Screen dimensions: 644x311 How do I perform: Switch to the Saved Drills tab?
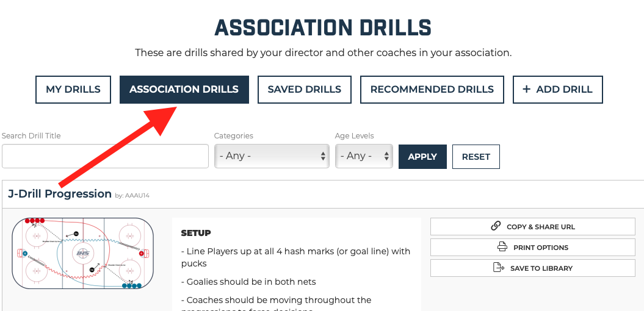coord(305,90)
